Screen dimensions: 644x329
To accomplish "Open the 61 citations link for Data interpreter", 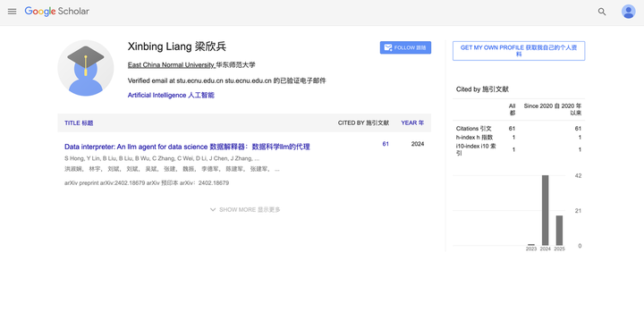I will tap(386, 144).
